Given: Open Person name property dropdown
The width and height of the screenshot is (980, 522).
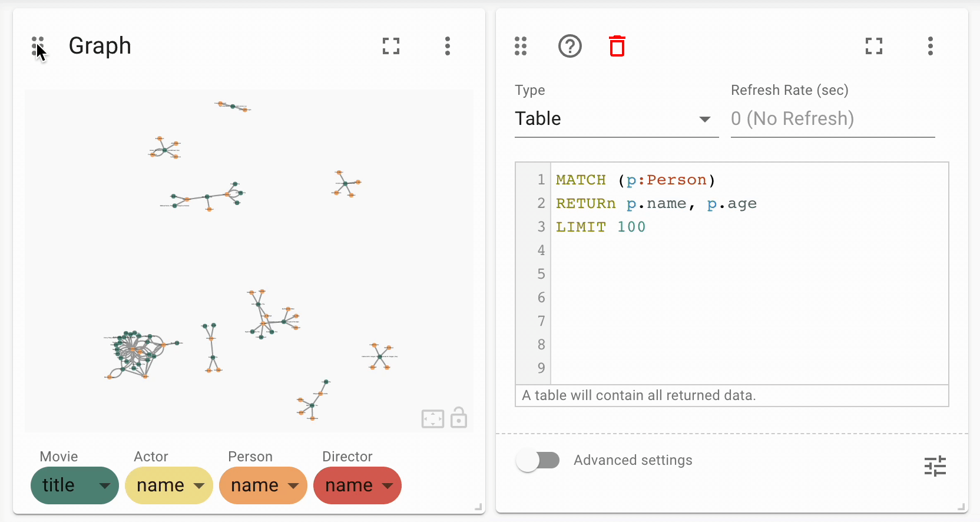Looking at the screenshot, I should [x=263, y=485].
